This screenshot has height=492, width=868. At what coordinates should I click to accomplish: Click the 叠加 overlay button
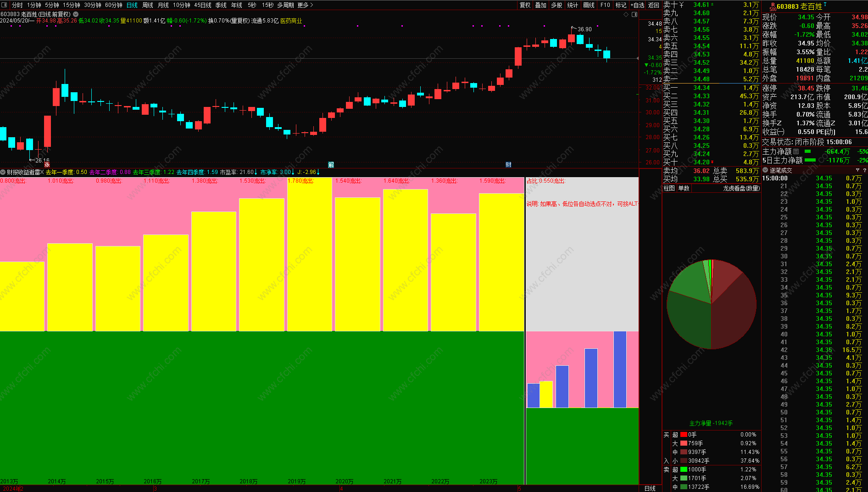pos(541,5)
